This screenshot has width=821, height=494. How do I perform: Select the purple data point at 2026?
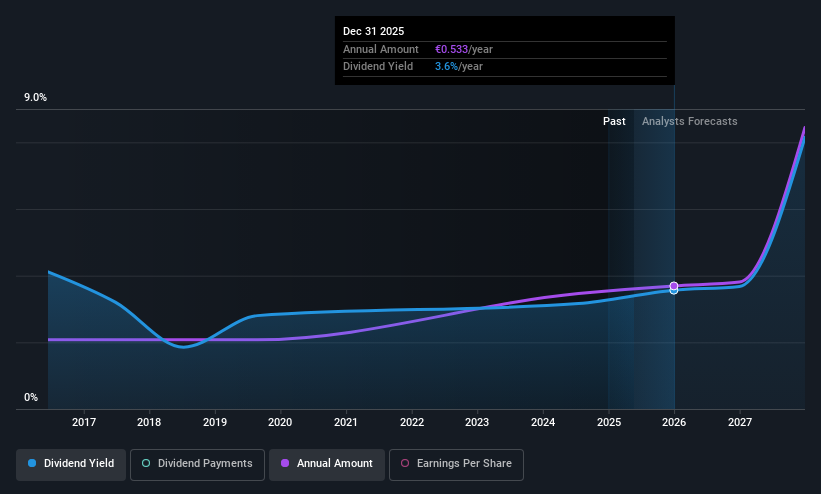(674, 286)
